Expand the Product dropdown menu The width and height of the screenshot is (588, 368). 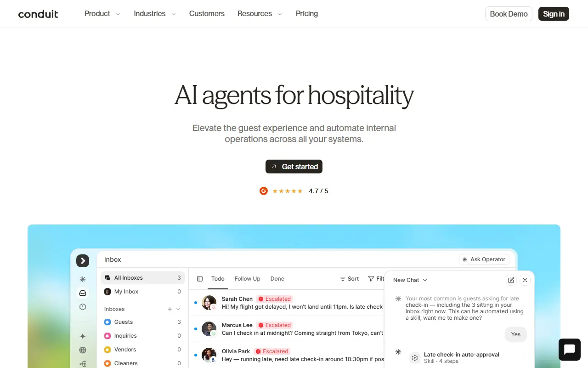pyautogui.click(x=102, y=14)
